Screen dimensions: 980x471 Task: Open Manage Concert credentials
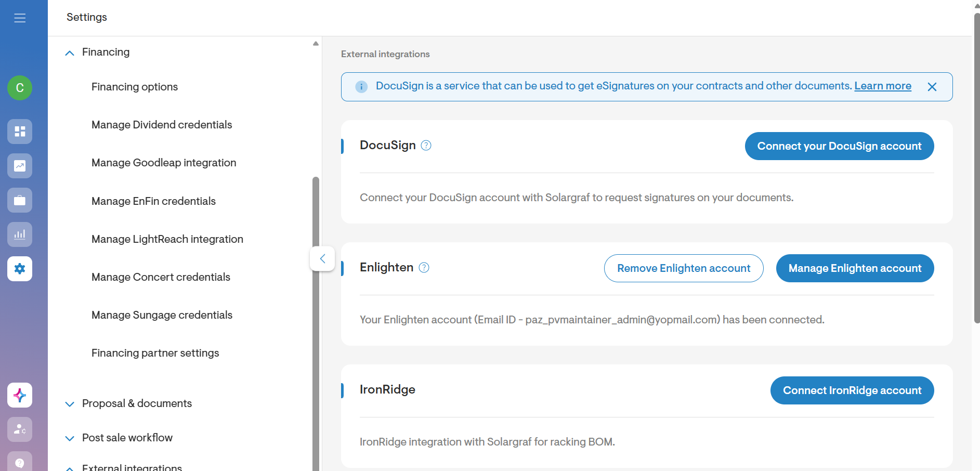click(161, 277)
